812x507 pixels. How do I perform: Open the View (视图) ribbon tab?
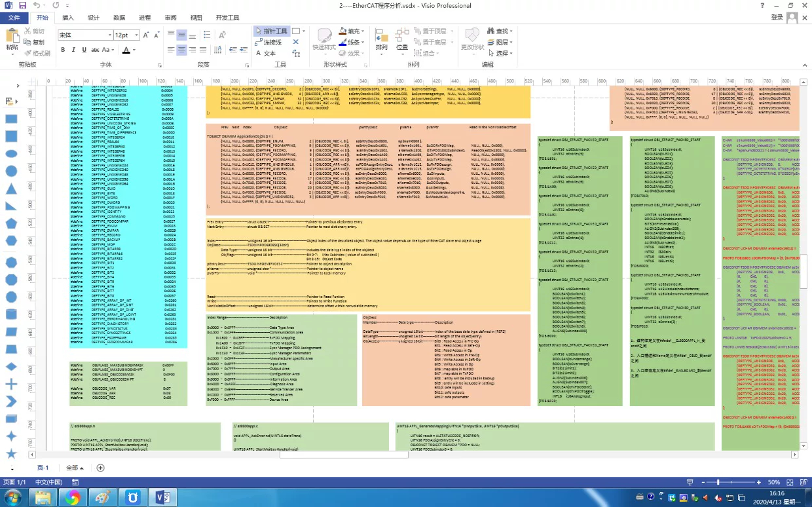click(x=196, y=18)
